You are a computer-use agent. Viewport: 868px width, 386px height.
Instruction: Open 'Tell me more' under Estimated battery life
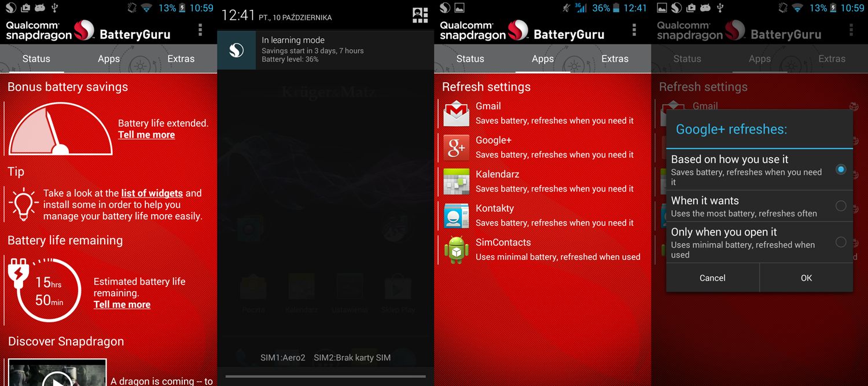122,304
